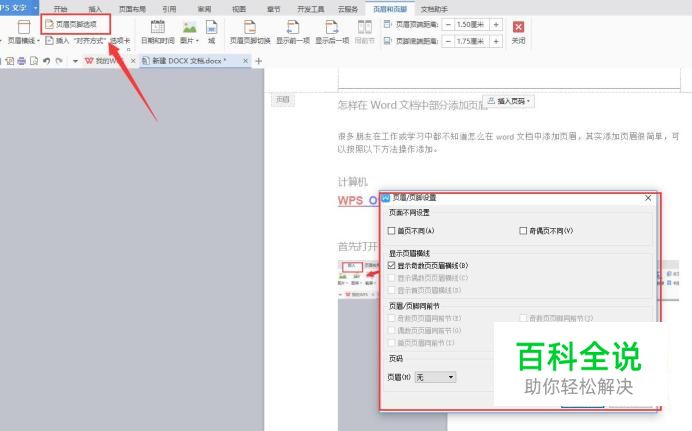This screenshot has width=692, height=431.
Task: Select the 页眉和页脚 ribbon tab
Action: [x=390, y=9]
